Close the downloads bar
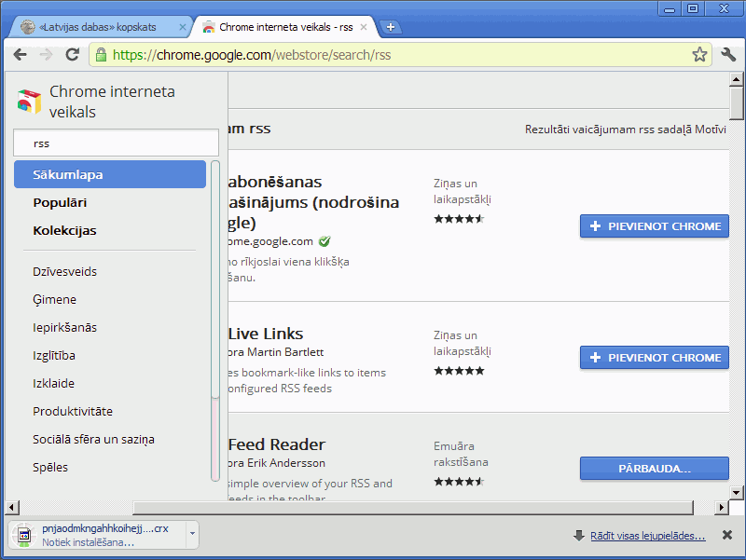The width and height of the screenshot is (746, 560). (727, 535)
